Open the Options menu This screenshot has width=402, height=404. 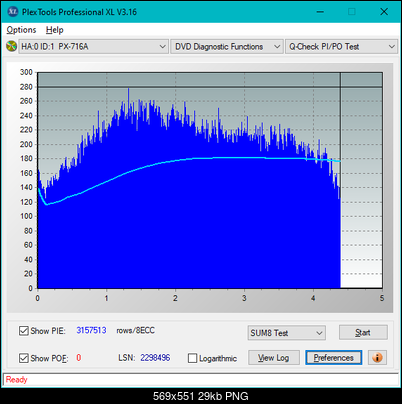[21, 30]
